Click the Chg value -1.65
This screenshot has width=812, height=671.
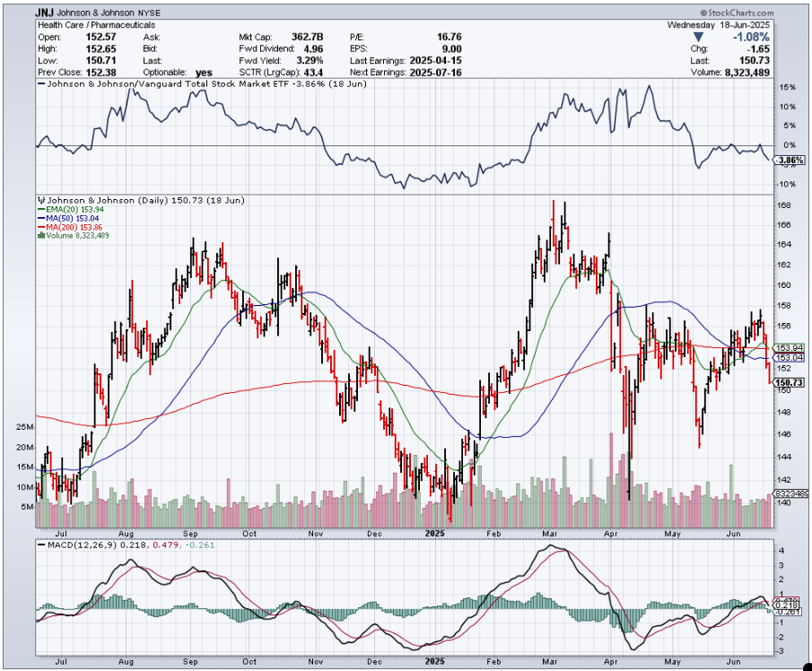coord(760,48)
